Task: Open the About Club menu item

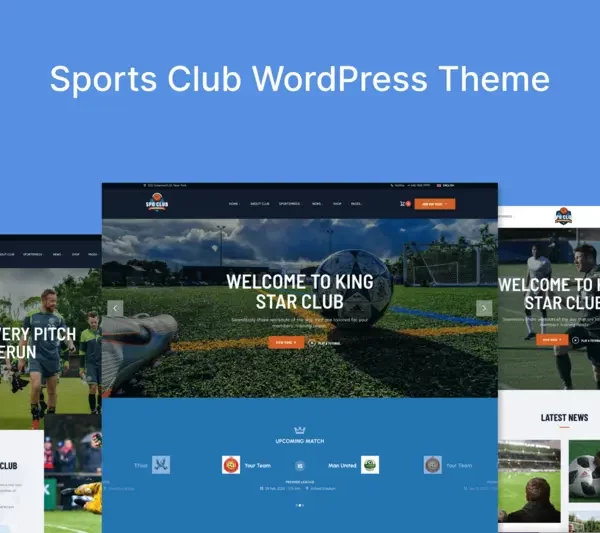Action: (260, 204)
